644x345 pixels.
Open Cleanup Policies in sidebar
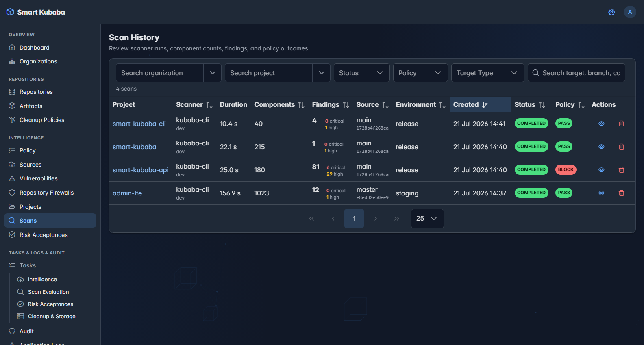click(50, 120)
